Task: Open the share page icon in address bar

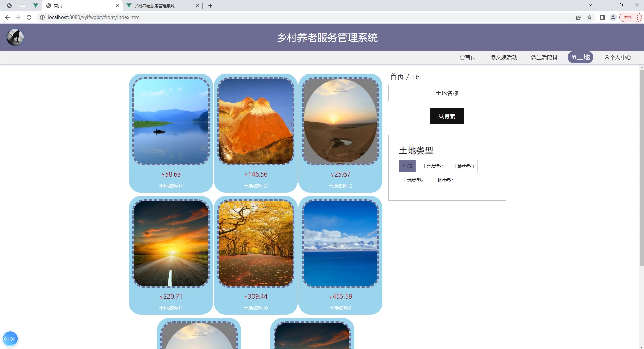Action: [x=579, y=17]
